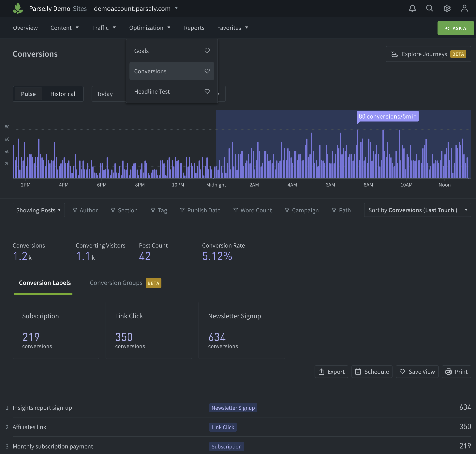Click the ASK AI button
Viewport: 476px width, 454px height.
(455, 28)
